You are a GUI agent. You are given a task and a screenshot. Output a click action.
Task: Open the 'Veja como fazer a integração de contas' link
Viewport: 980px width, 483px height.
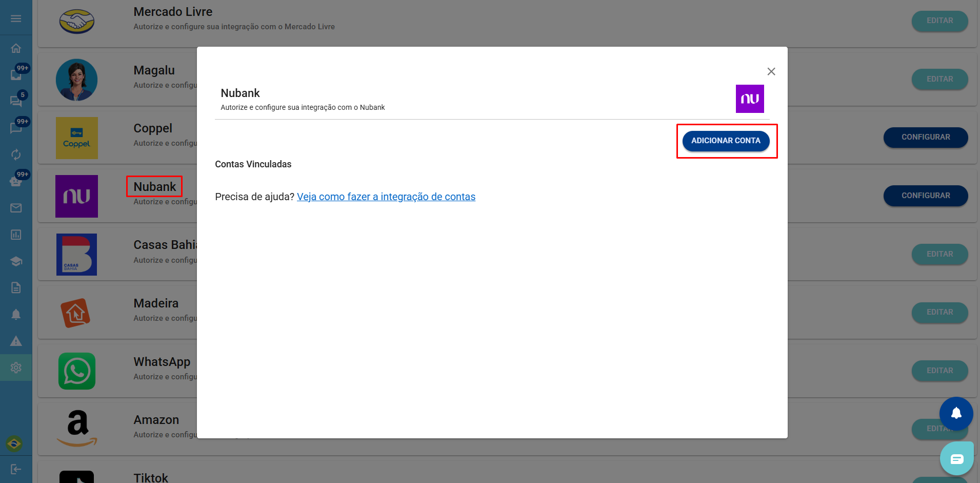(386, 197)
